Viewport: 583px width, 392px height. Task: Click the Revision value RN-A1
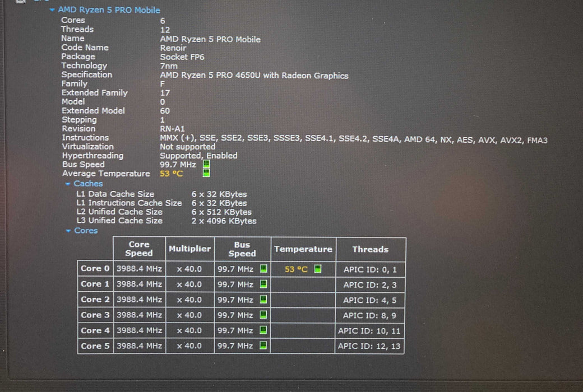tap(172, 129)
